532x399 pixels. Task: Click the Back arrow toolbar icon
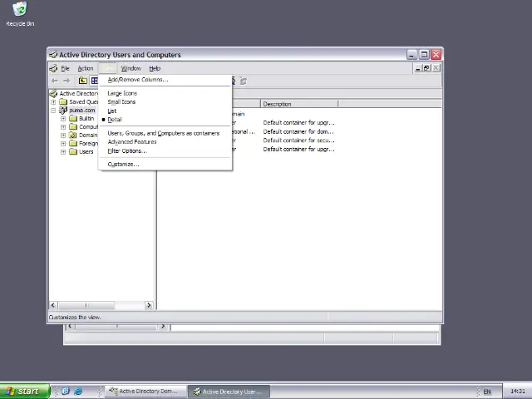click(x=55, y=81)
